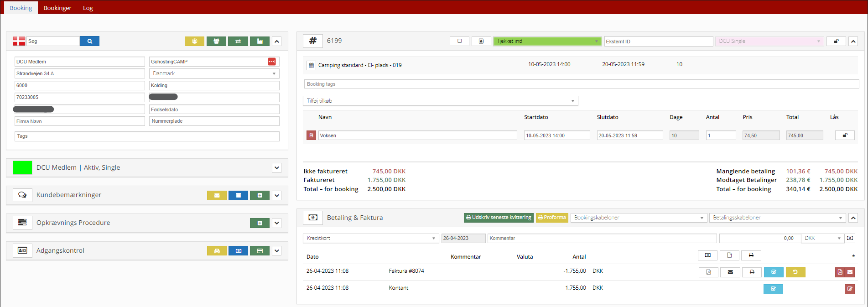Click the yellow envelope icon in Kundebemærkninger
The width and height of the screenshot is (868, 307).
coord(217,195)
